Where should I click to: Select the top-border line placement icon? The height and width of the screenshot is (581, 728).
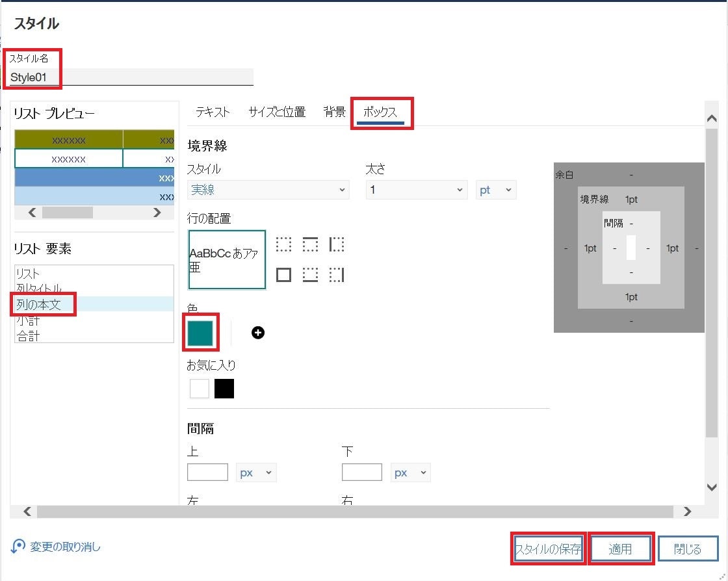click(x=310, y=244)
